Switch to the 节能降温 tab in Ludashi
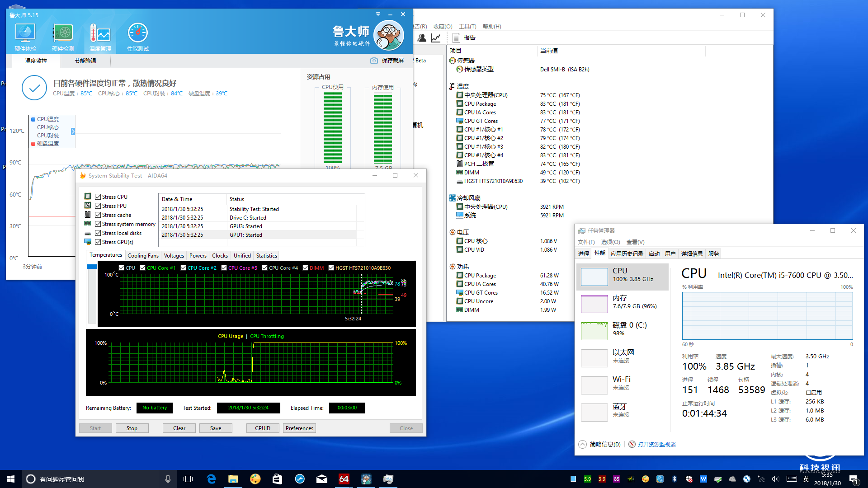 coord(85,61)
